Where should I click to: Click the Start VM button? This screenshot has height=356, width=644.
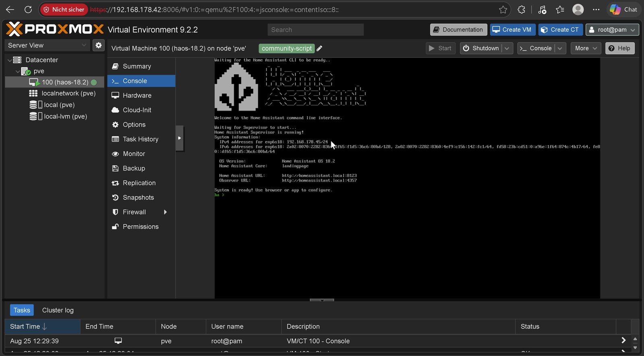click(440, 48)
